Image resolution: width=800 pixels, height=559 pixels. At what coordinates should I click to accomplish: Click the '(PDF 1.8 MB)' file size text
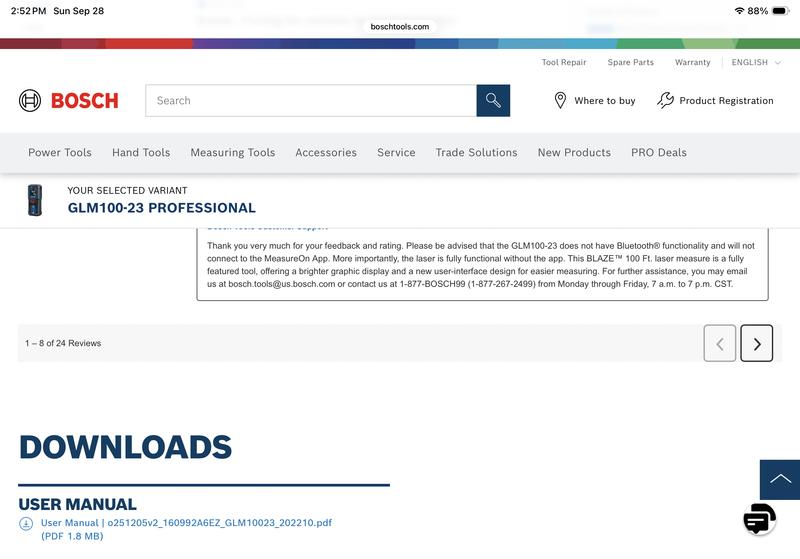click(72, 536)
